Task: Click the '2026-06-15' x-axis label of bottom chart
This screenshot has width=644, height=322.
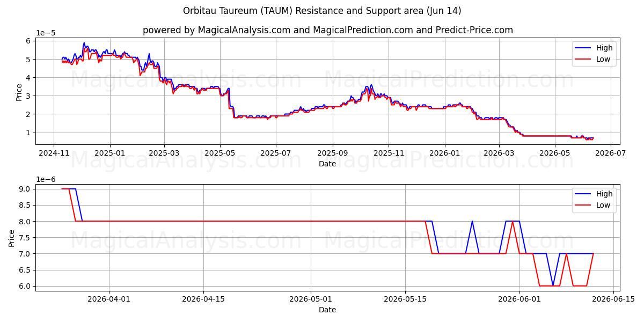Action: pyautogui.click(x=613, y=299)
